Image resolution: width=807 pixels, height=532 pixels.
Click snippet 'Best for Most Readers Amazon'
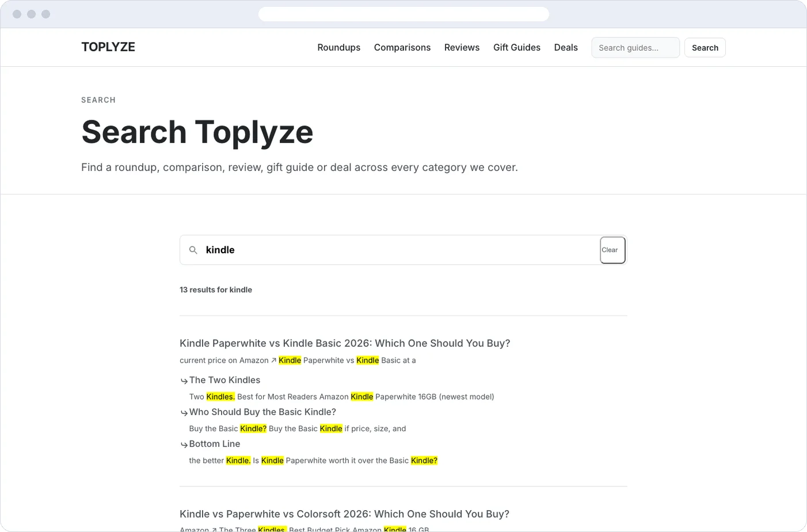[293, 397]
